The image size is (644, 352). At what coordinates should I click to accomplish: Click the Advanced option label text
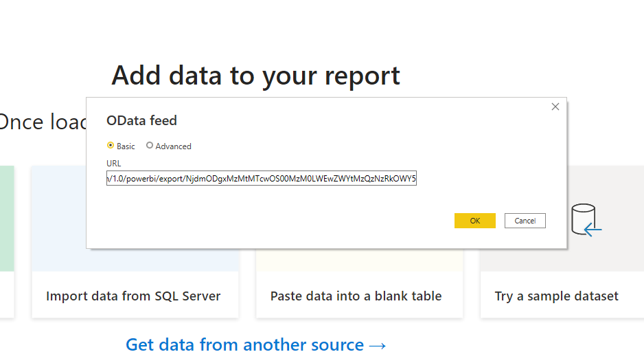point(173,146)
